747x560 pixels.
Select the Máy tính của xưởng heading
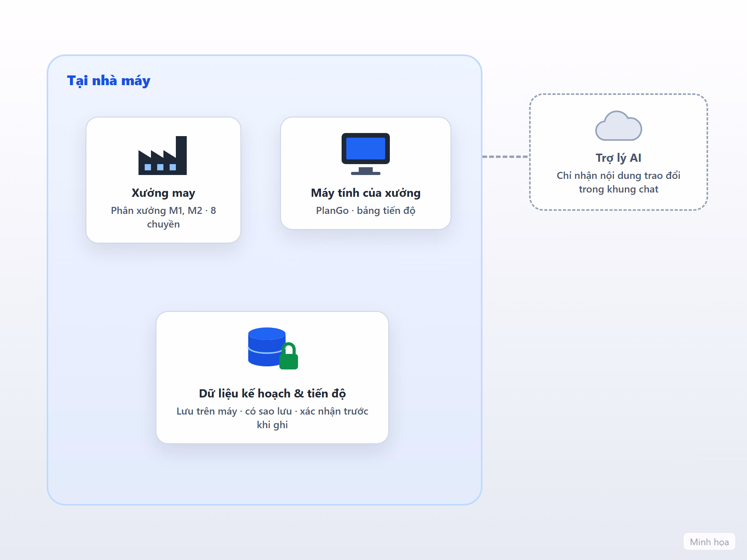[366, 193]
